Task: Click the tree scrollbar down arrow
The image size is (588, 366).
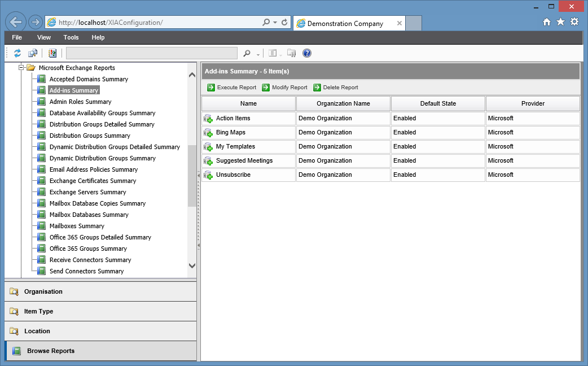Action: 192,265
